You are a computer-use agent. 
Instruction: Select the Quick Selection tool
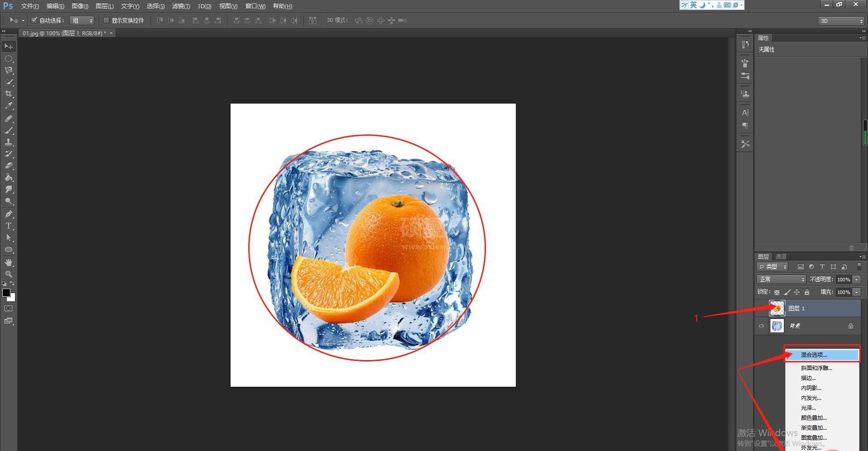pos(9,82)
